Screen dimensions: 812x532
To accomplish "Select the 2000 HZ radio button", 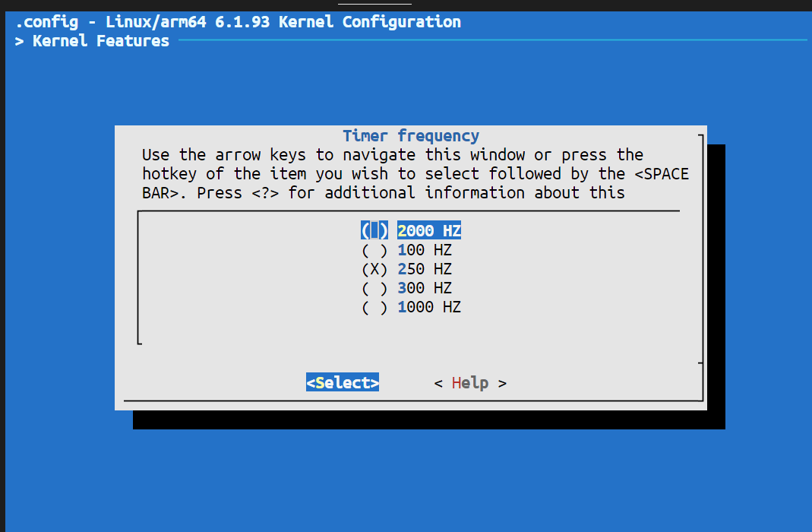I will point(374,230).
